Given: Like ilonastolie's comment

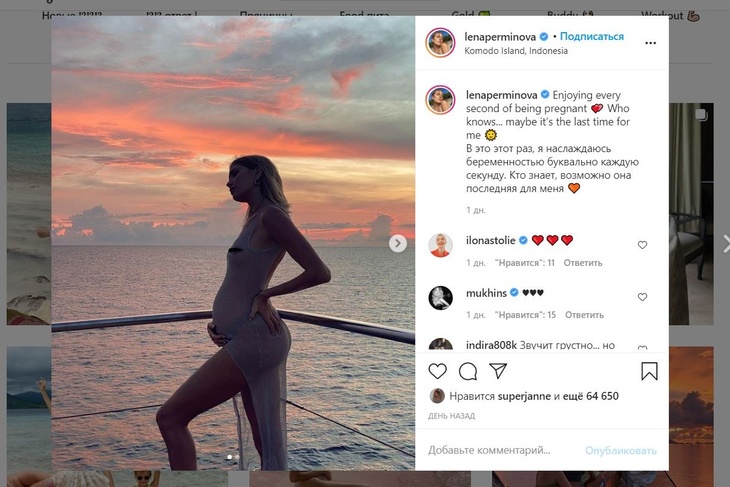Looking at the screenshot, I should (642, 245).
